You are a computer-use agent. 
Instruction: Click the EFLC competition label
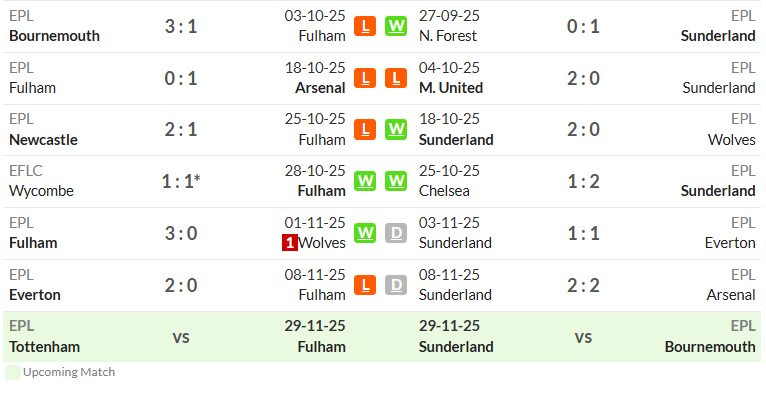pos(26,171)
